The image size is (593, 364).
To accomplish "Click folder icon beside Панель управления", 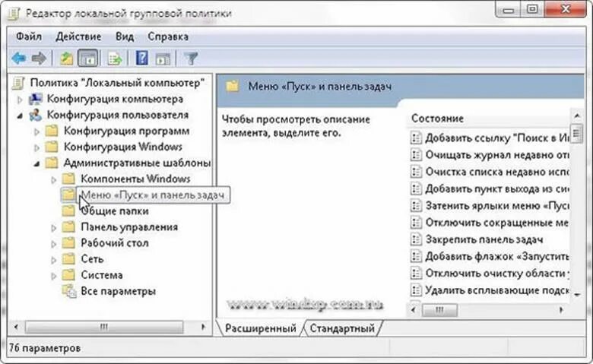I will tap(68, 227).
